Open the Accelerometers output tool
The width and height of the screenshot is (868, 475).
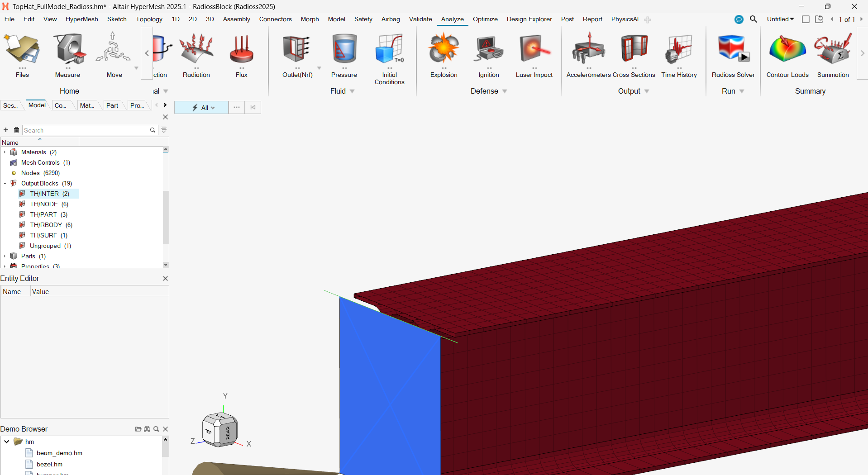588,55
